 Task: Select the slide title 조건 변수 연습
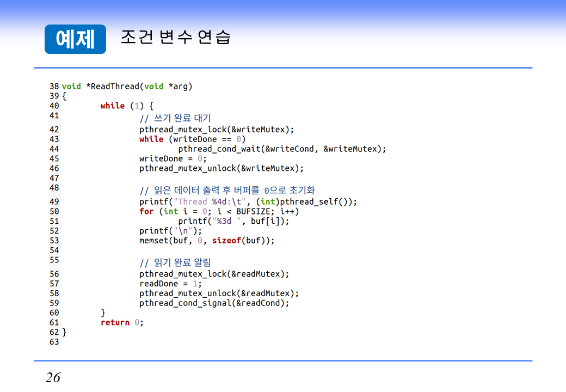(x=175, y=37)
